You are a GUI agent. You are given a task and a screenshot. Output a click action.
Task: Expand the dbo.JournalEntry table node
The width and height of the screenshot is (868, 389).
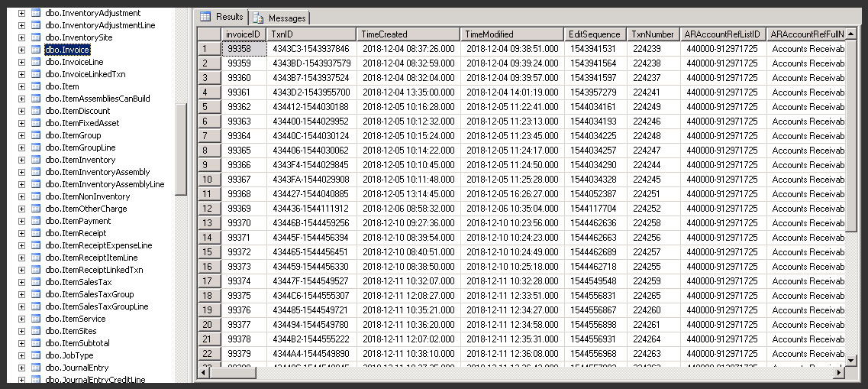[x=21, y=368]
